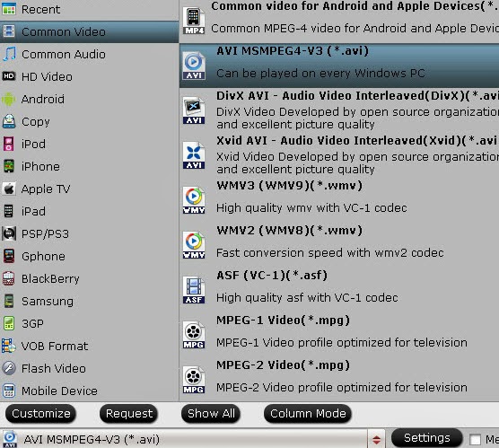
Task: Click the Copy disc icon
Action: coord(9,121)
